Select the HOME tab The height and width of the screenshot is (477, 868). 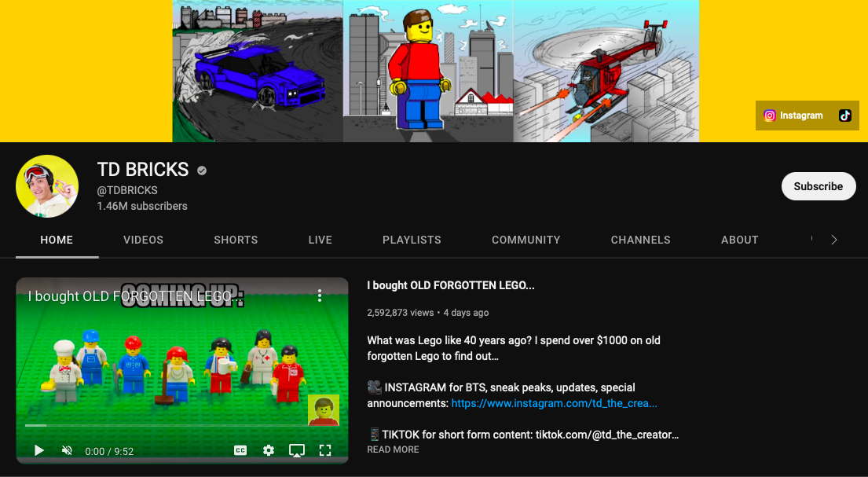pyautogui.click(x=57, y=240)
